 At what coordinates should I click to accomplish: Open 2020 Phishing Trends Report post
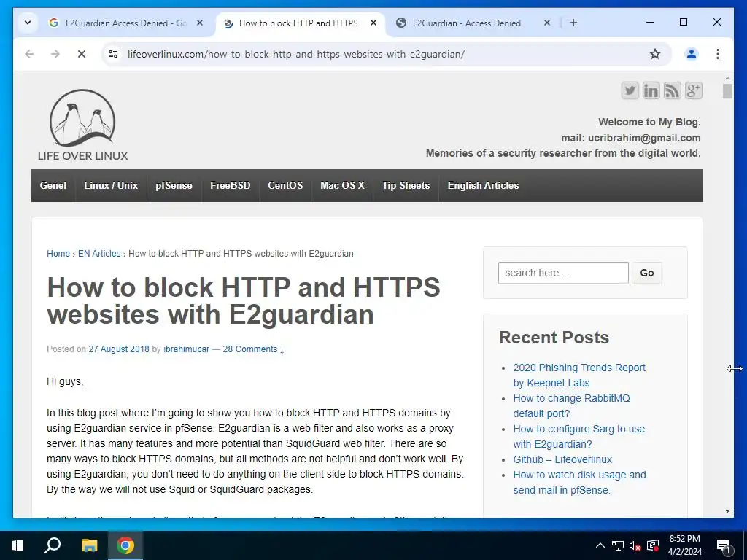[x=578, y=376]
